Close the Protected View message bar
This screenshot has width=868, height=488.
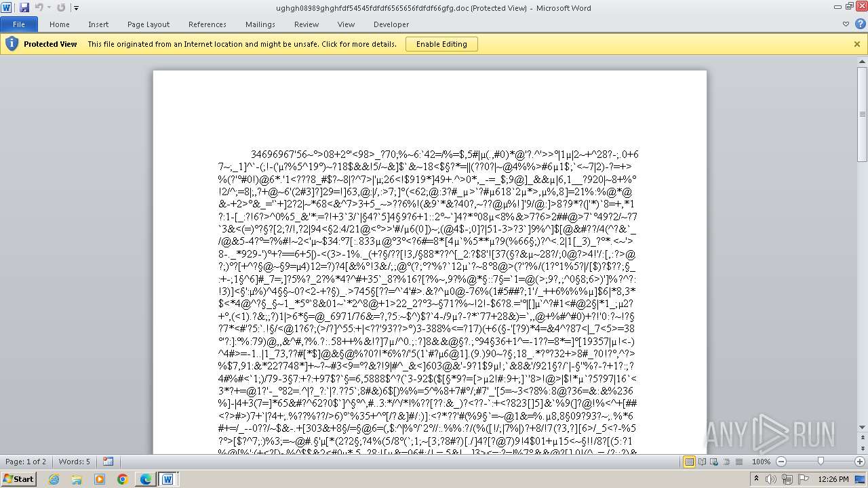click(857, 44)
